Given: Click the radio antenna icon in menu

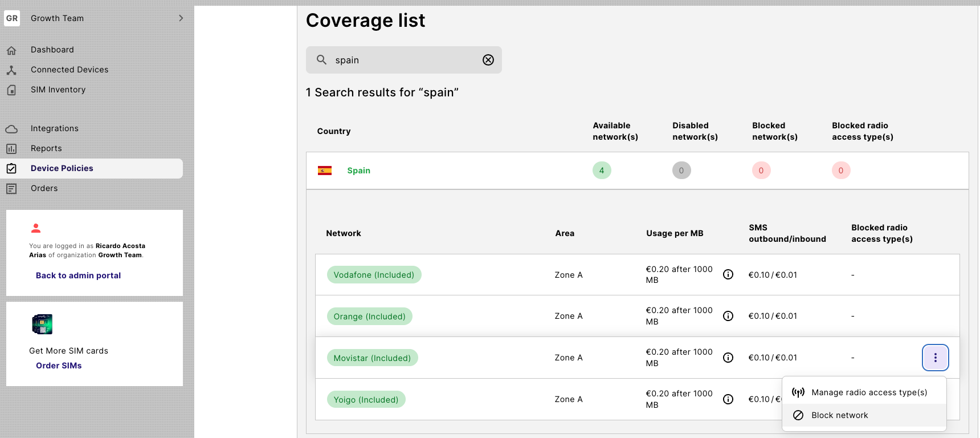Looking at the screenshot, I should (798, 392).
